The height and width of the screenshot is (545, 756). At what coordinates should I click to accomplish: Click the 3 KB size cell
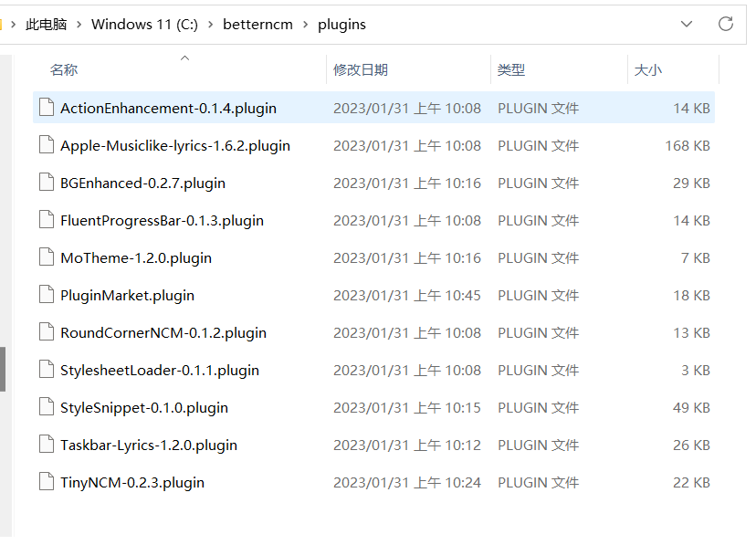(695, 370)
